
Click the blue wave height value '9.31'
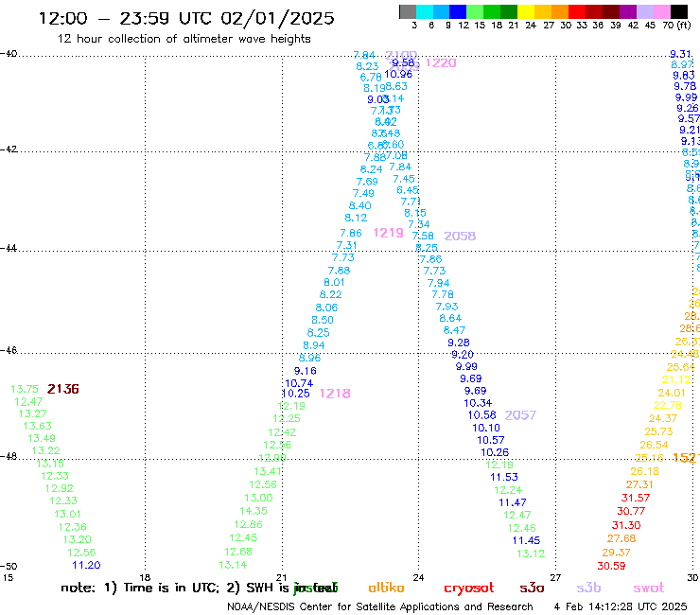click(681, 54)
